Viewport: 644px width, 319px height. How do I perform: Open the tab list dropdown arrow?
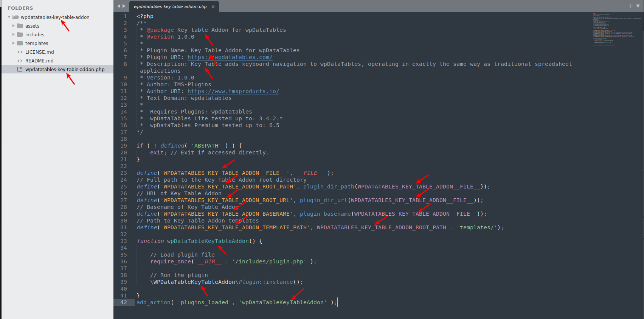[638, 6]
